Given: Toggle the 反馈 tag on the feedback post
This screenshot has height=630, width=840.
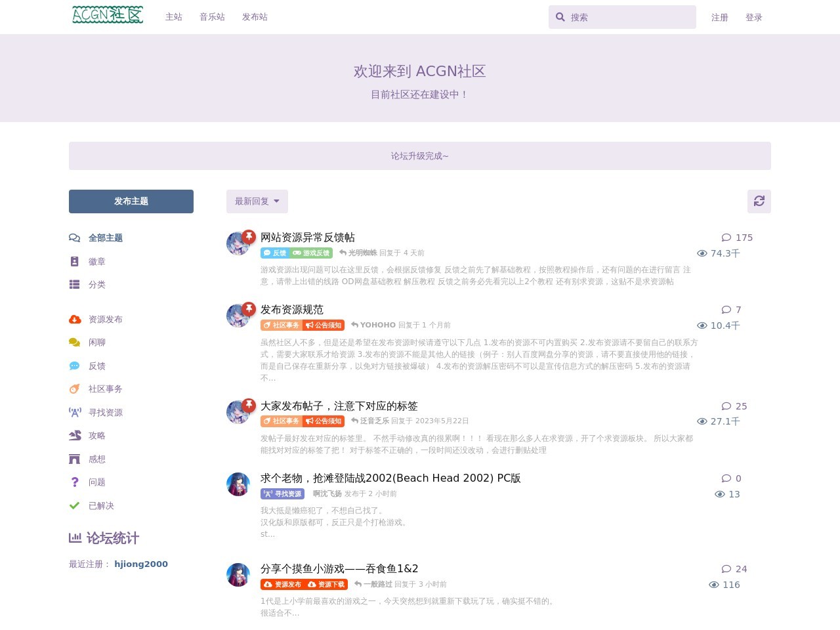Looking at the screenshot, I should click(x=274, y=253).
